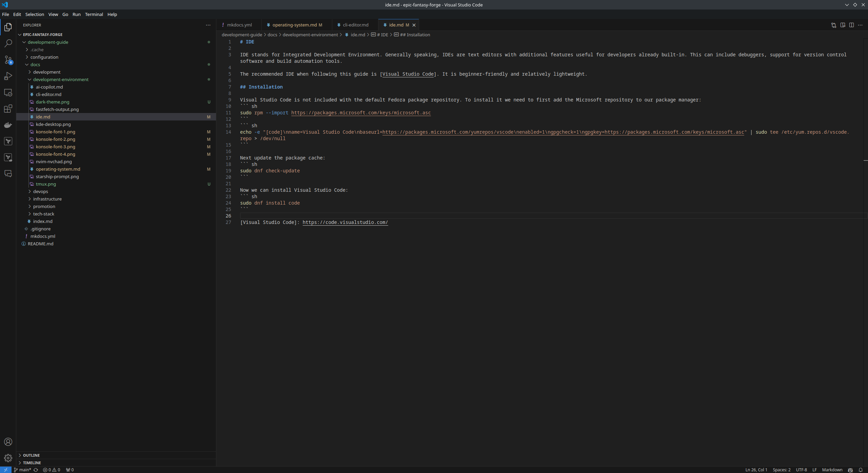This screenshot has height=473, width=868.
Task: Open Markdown preview to the side
Action: click(843, 25)
